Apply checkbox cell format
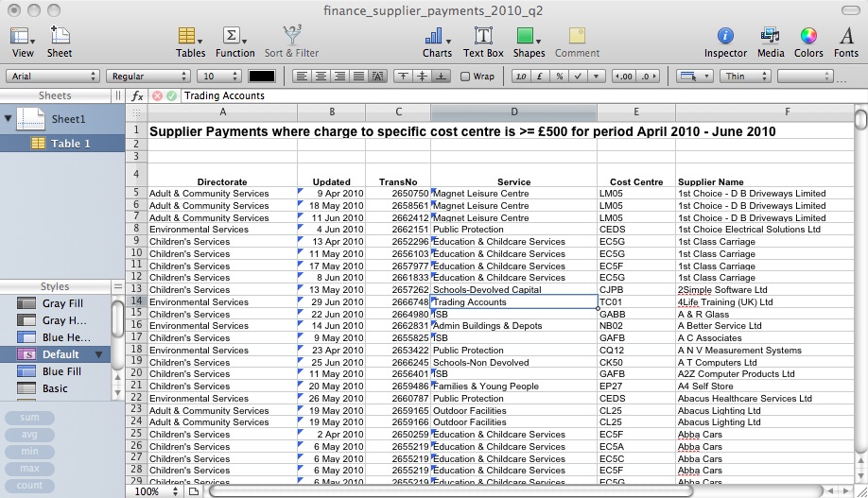The width and height of the screenshot is (868, 498). (578, 77)
